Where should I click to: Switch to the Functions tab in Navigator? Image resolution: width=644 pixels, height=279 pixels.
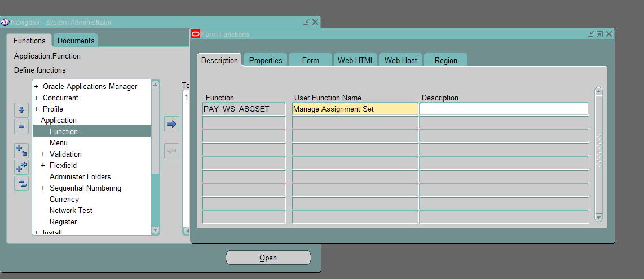[29, 41]
